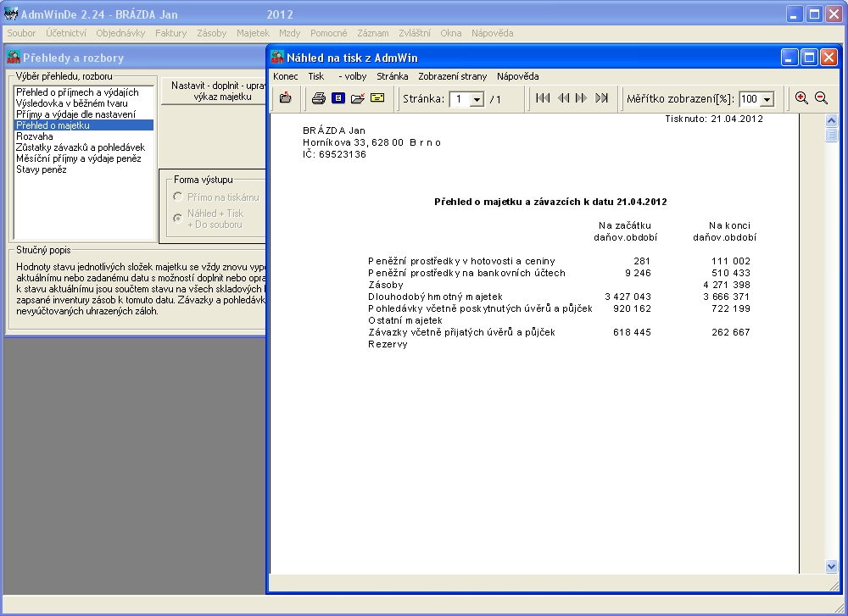Open Zobrazení strany menu
The image size is (848, 616).
tap(452, 76)
